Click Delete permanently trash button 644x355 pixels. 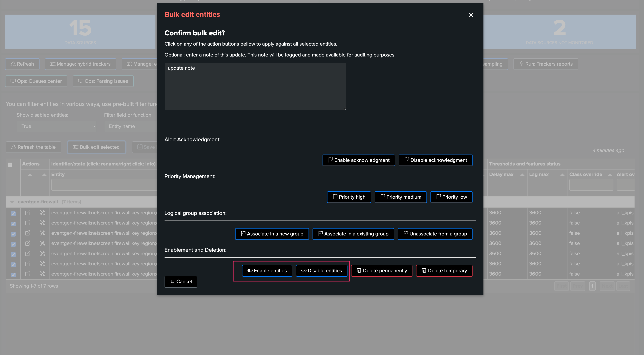[382, 271]
